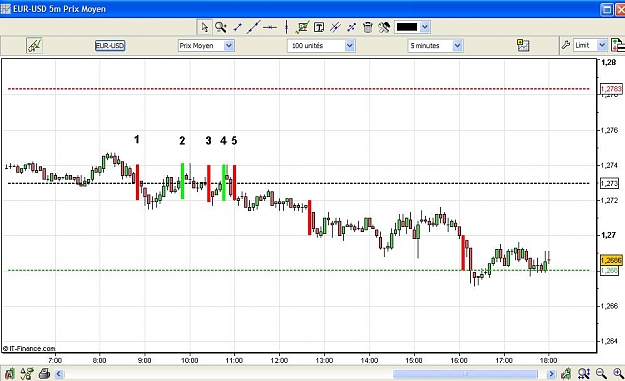
Task: Click the zoom in magnifier icon
Action: click(618, 374)
